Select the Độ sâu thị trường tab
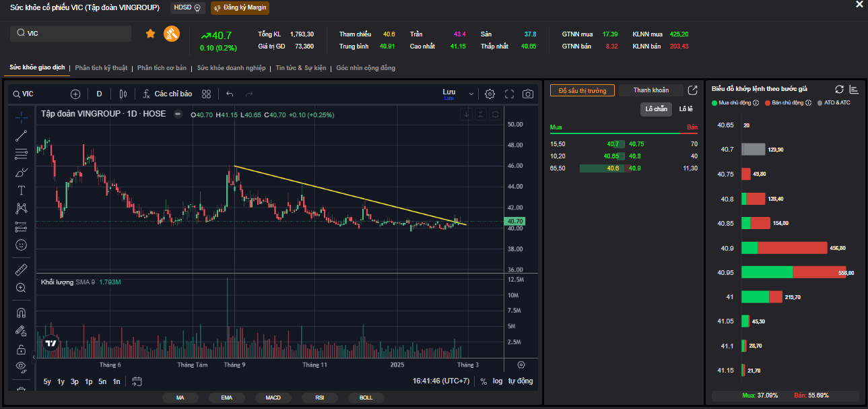Image resolution: width=868 pixels, height=409 pixels. pyautogui.click(x=582, y=90)
